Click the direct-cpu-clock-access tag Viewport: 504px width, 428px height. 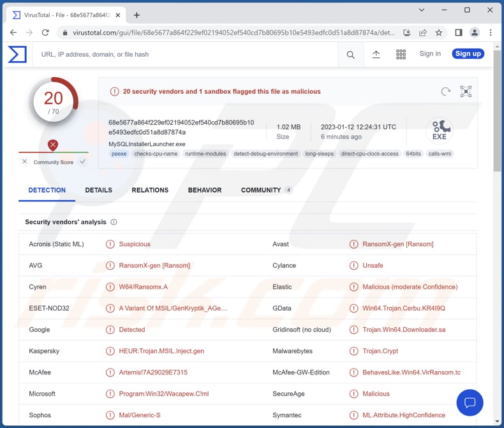point(369,154)
